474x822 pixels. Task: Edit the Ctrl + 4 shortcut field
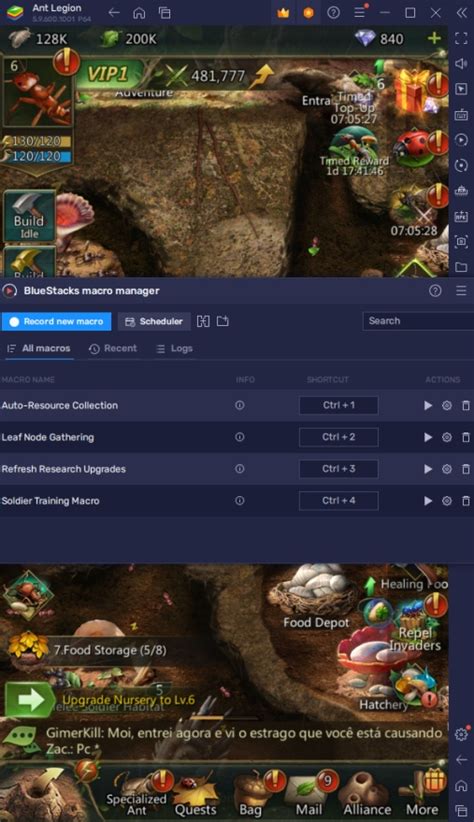(x=339, y=501)
